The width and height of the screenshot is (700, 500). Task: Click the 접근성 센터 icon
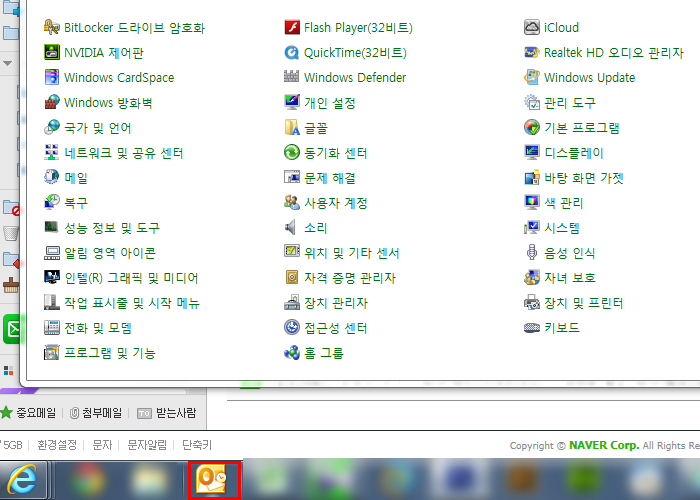(292, 328)
